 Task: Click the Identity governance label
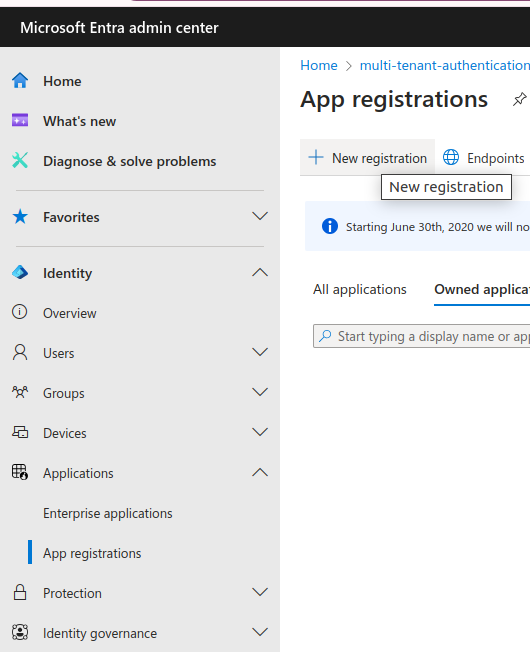100,633
